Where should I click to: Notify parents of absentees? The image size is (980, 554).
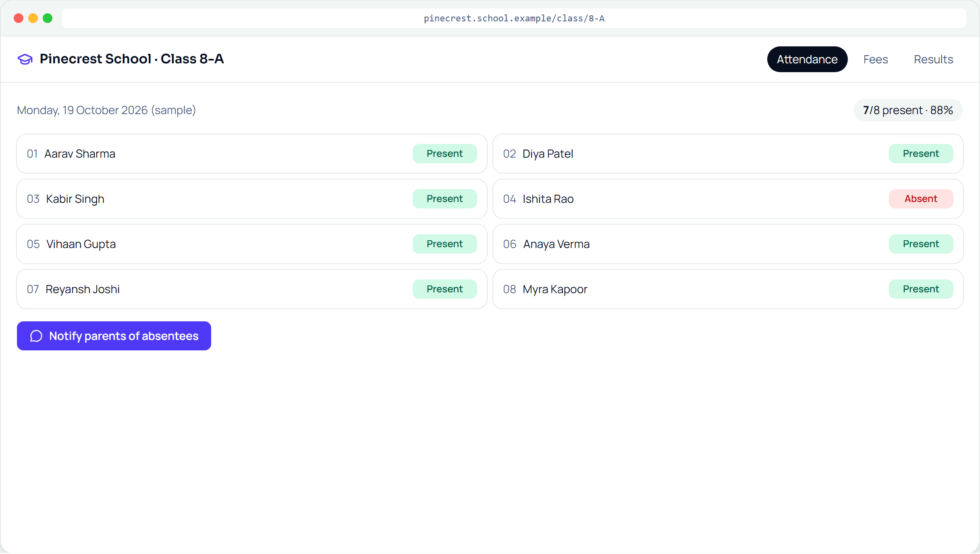[114, 336]
